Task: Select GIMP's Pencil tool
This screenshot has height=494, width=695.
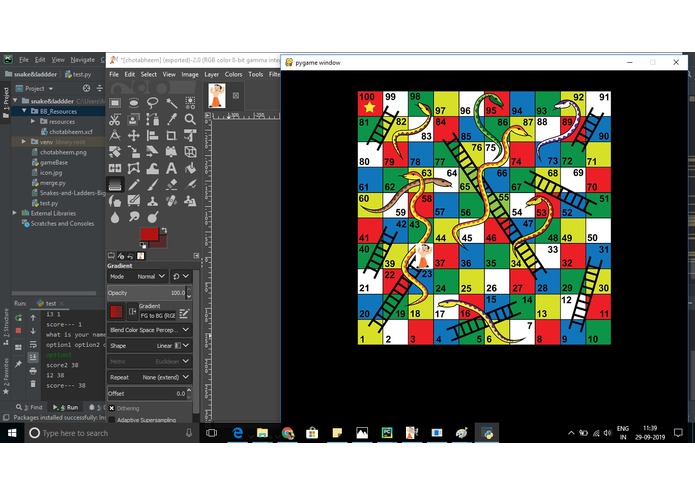Action: 133,185
